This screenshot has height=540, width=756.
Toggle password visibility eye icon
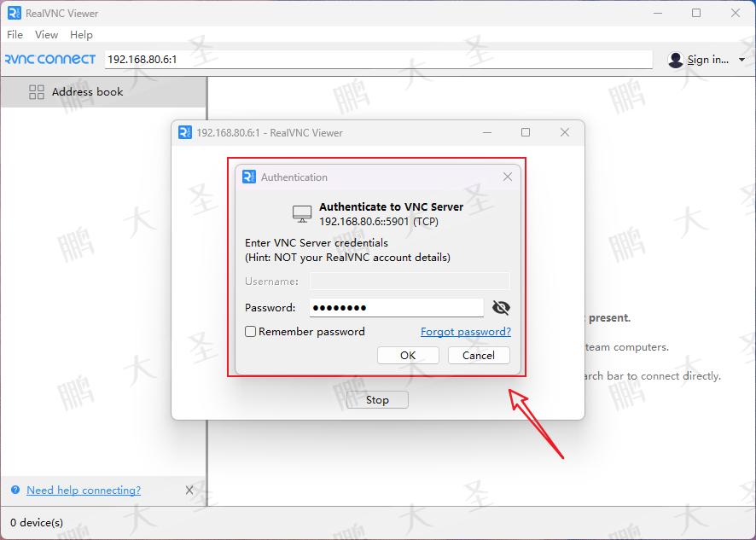pyautogui.click(x=501, y=308)
